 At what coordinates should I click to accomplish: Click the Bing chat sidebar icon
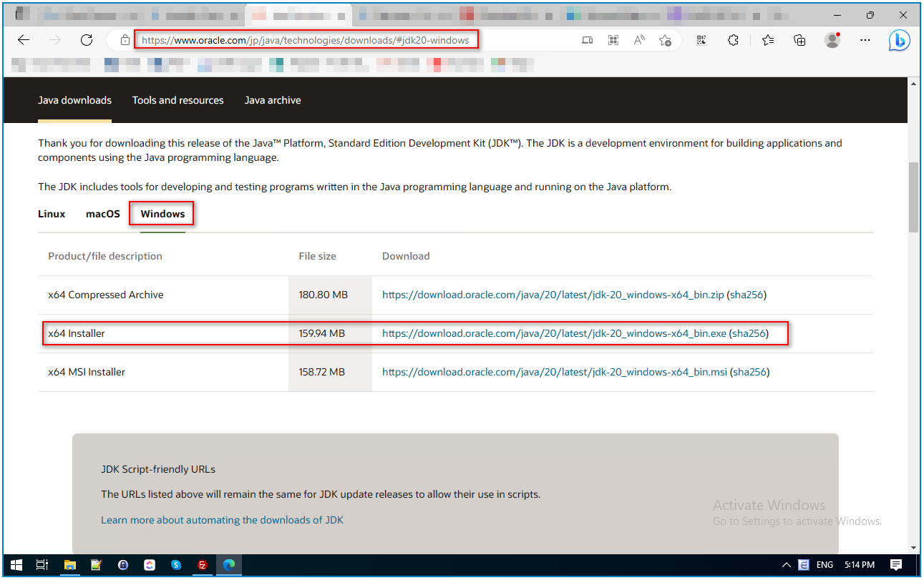(899, 41)
